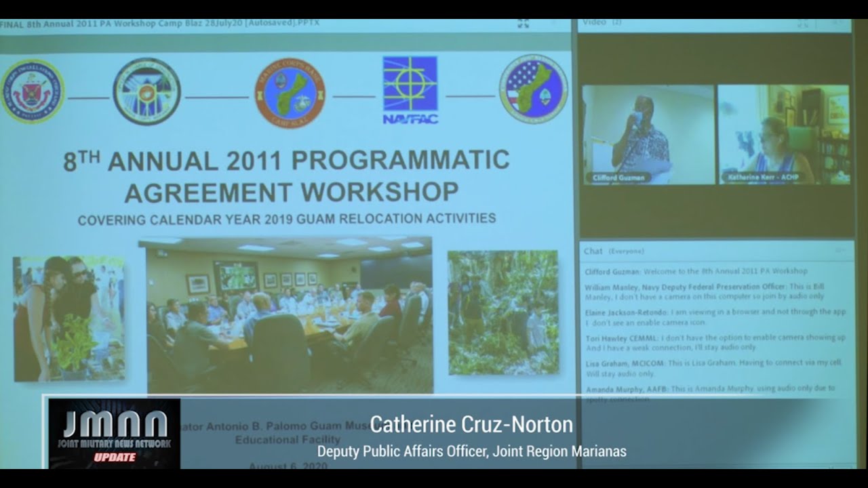Image resolution: width=868 pixels, height=488 pixels.
Task: Click the PPTX file name in the share pod title
Action: (x=159, y=23)
